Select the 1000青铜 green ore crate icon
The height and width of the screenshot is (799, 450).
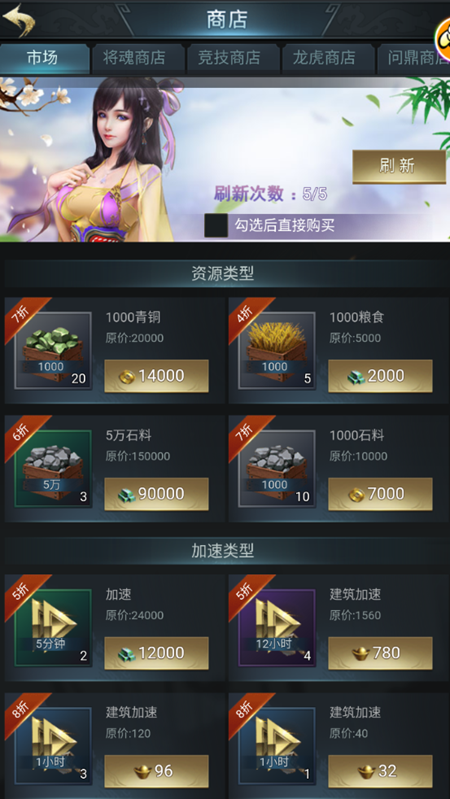53,351
